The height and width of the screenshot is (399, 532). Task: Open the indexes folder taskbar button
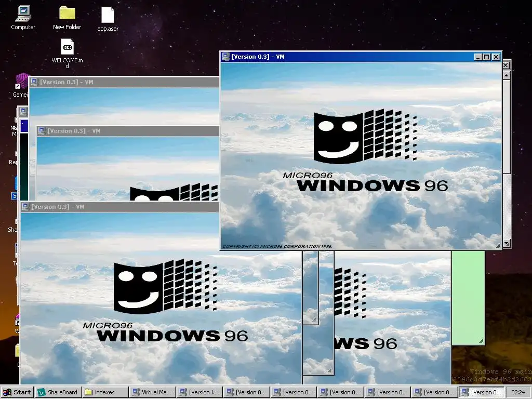(x=105, y=392)
